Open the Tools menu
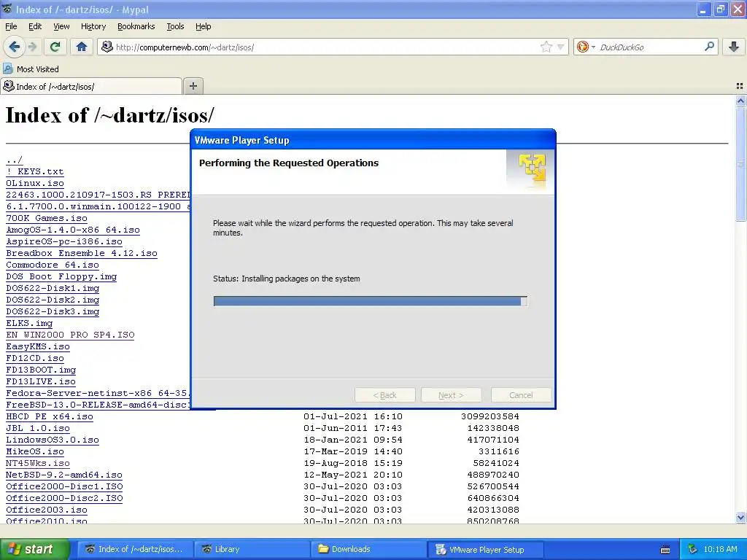The width and height of the screenshot is (747, 560). click(175, 26)
